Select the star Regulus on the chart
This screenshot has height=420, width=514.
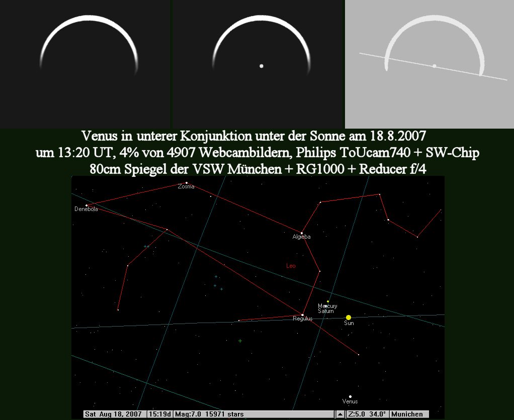302,314
